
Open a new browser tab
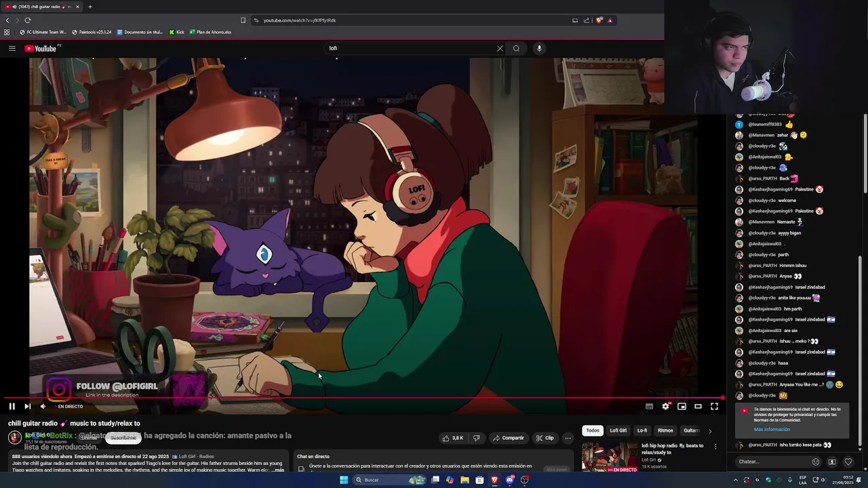click(90, 7)
